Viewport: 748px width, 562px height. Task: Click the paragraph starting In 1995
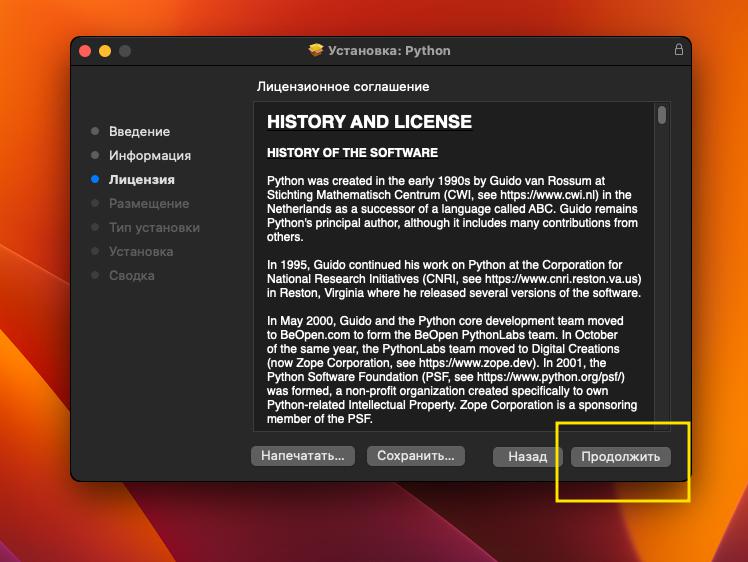click(454, 279)
